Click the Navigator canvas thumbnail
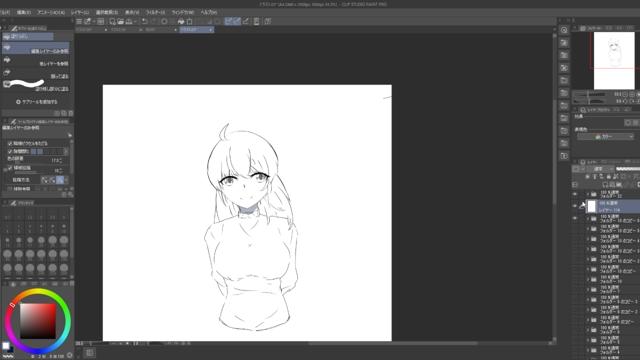 pyautogui.click(x=614, y=61)
